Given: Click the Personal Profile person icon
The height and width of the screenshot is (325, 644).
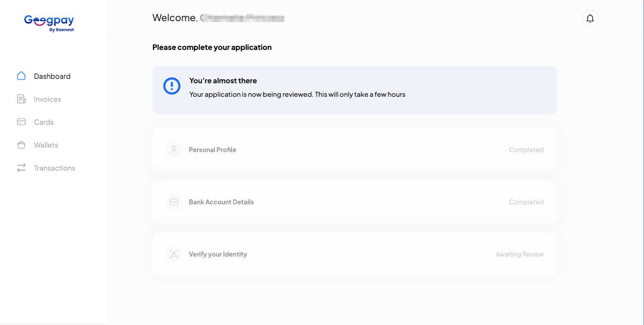Looking at the screenshot, I should tap(174, 149).
